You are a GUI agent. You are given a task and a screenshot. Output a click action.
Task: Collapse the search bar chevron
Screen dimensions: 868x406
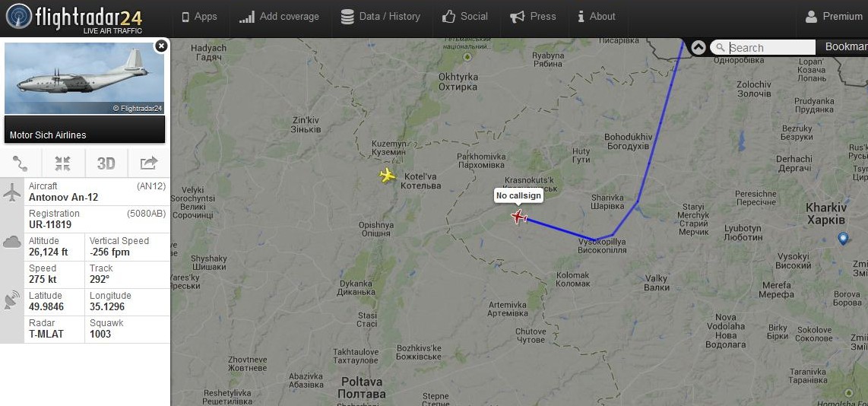coord(698,48)
